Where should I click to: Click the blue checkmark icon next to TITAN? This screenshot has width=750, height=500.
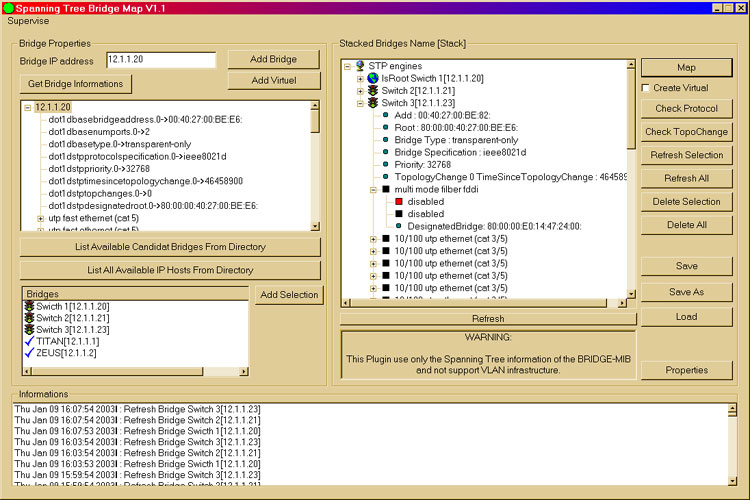pyautogui.click(x=29, y=342)
